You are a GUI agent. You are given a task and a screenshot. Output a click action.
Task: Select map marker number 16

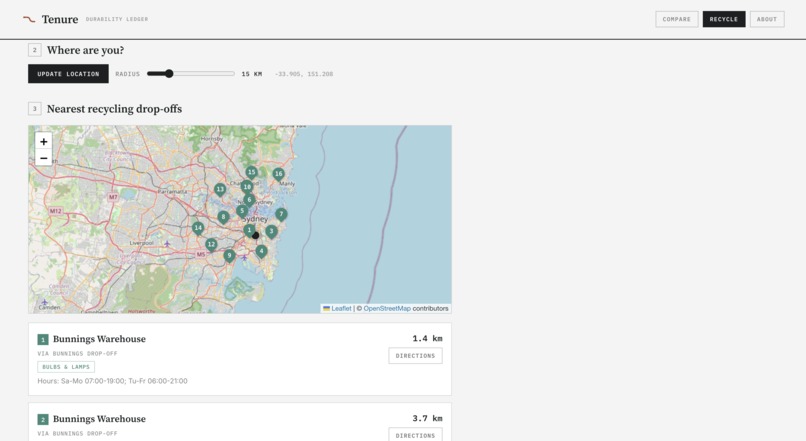click(278, 174)
